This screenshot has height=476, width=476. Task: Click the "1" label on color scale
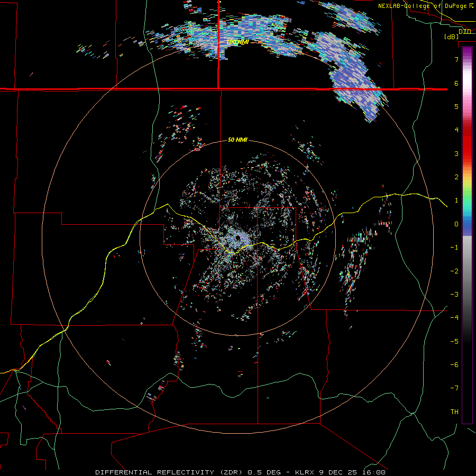[x=456, y=200]
